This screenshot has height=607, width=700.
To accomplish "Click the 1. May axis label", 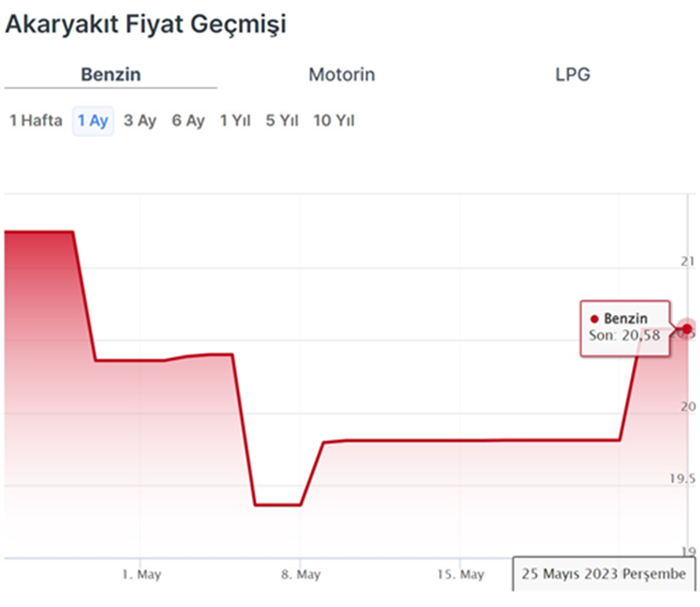I will tap(142, 575).
